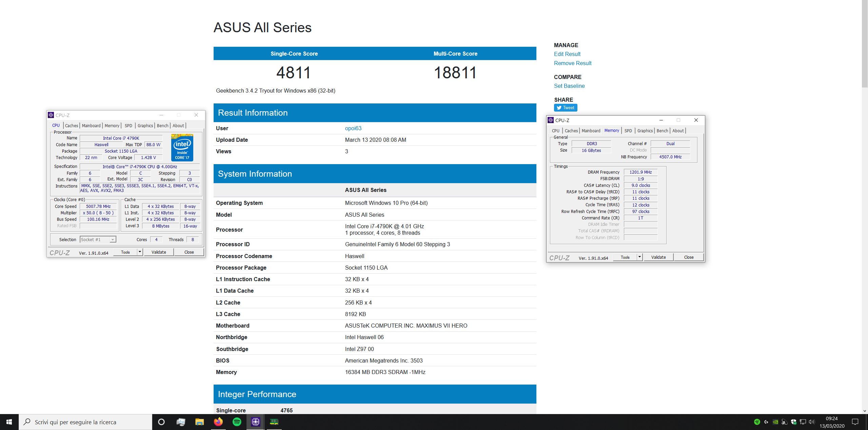Open About tab in right CPU-Z window

pyautogui.click(x=678, y=131)
